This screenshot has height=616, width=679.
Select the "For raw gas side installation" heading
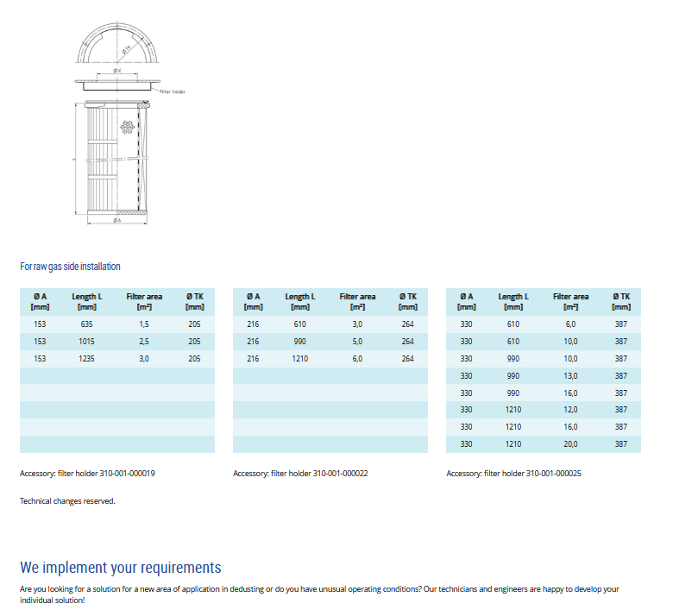[70, 267]
